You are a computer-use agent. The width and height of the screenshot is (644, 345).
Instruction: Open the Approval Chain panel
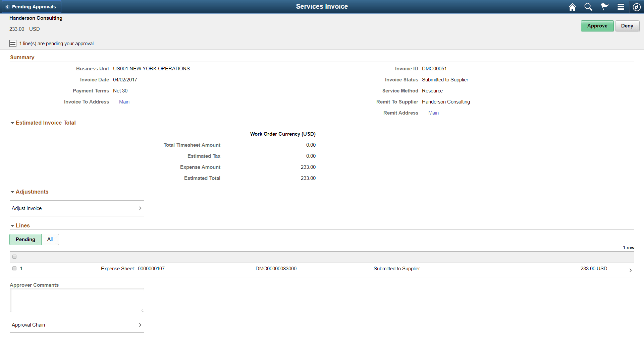point(76,325)
